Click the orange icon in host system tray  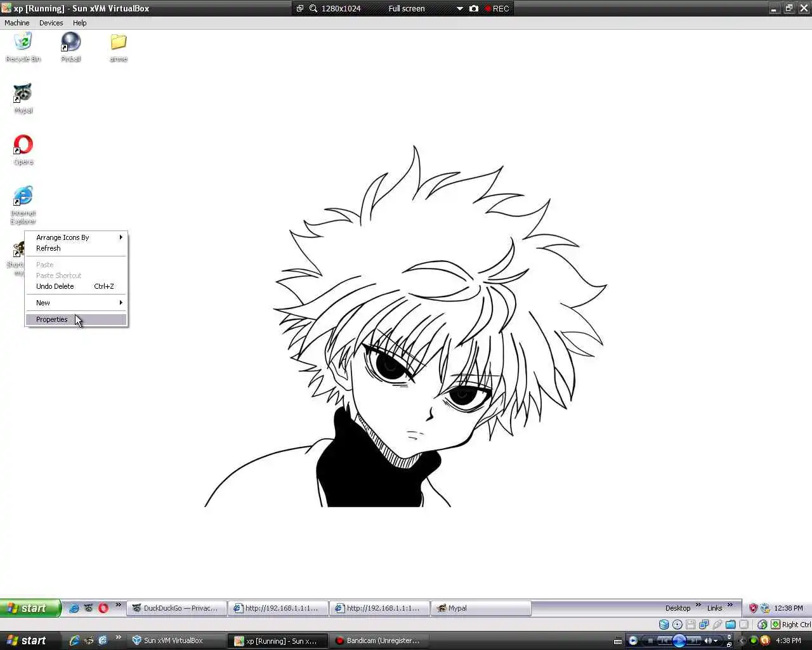(x=765, y=640)
